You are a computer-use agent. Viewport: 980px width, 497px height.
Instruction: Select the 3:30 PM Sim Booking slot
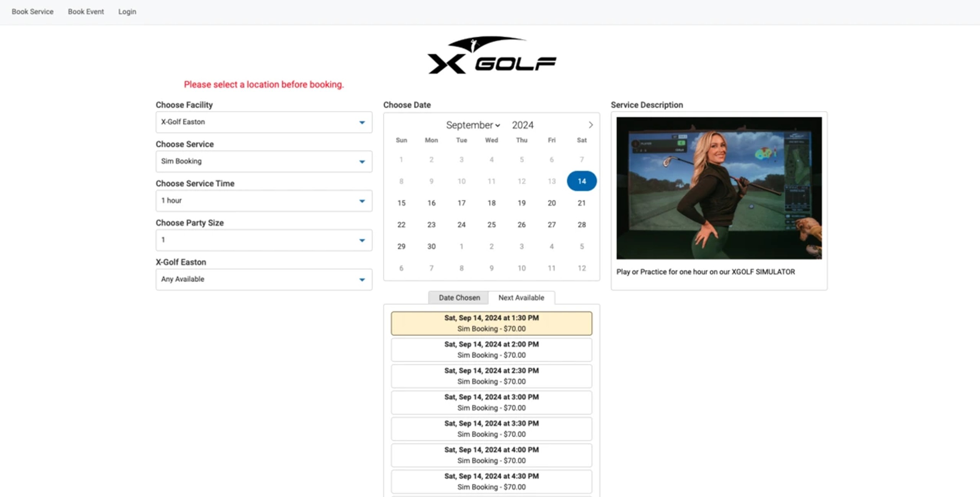[492, 429]
